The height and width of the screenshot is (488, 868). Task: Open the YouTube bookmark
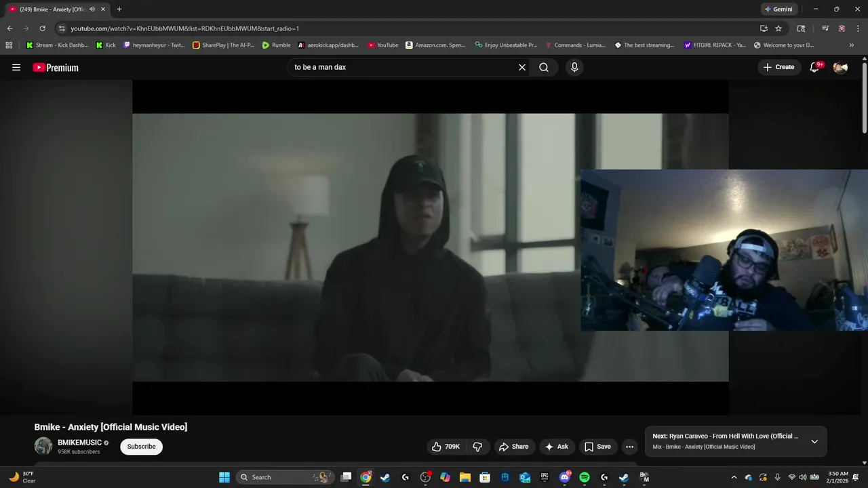click(383, 45)
